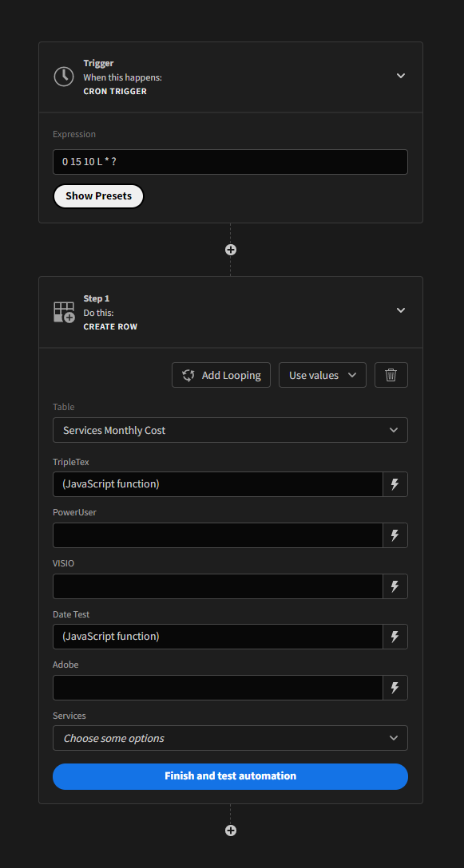
Task: Click the table grid icon beside Step 1
Action: click(63, 312)
